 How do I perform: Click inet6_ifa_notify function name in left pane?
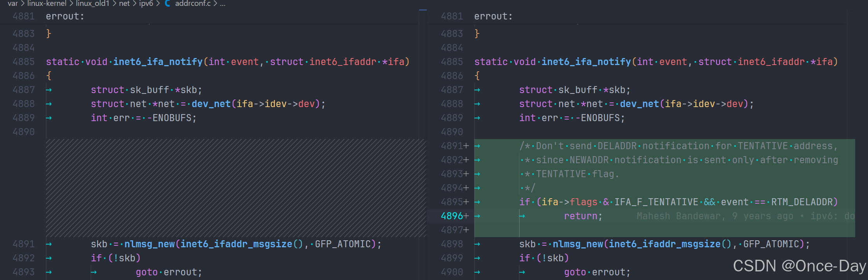[x=158, y=62]
